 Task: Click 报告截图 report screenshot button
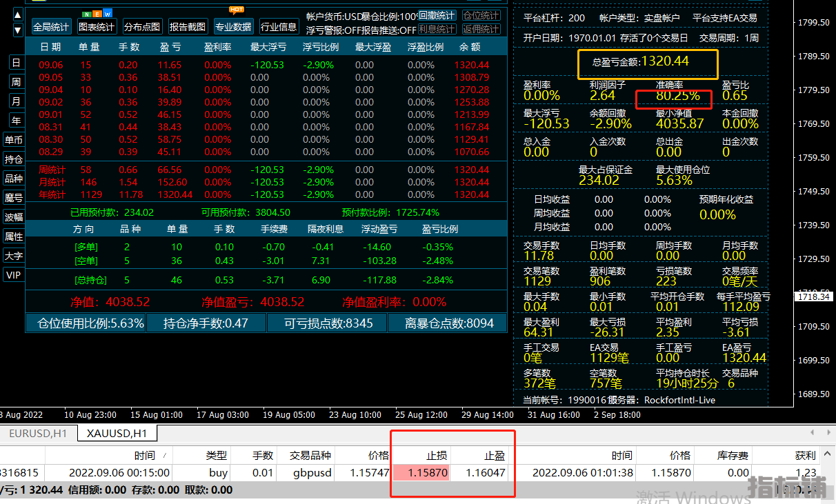[x=188, y=28]
